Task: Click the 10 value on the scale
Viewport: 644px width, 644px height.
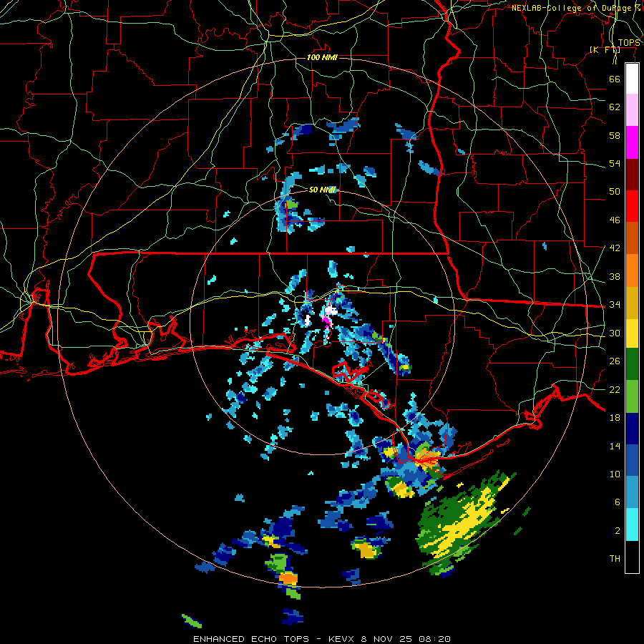Action: (x=615, y=474)
